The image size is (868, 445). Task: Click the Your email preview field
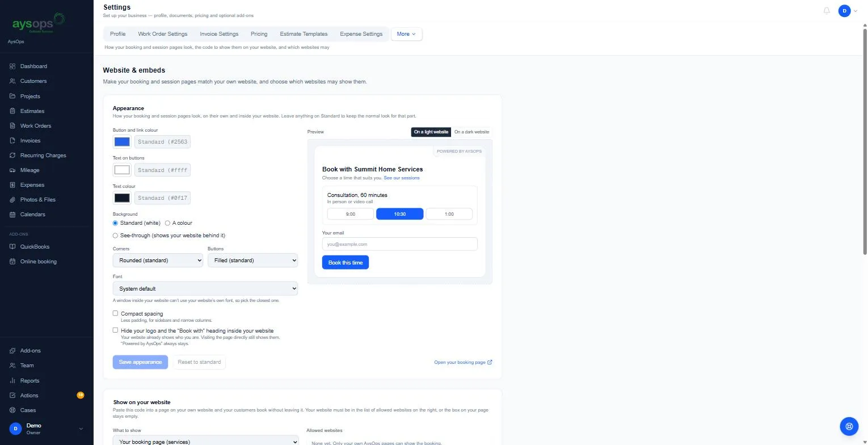400,244
